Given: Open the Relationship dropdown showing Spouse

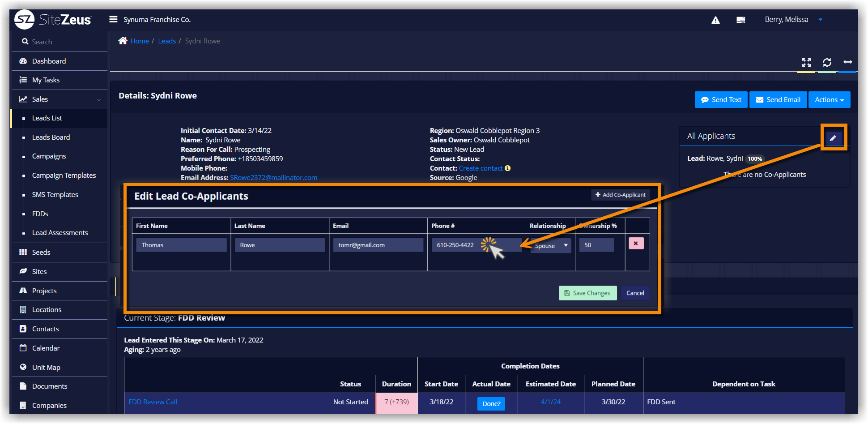Looking at the screenshot, I should (550, 245).
